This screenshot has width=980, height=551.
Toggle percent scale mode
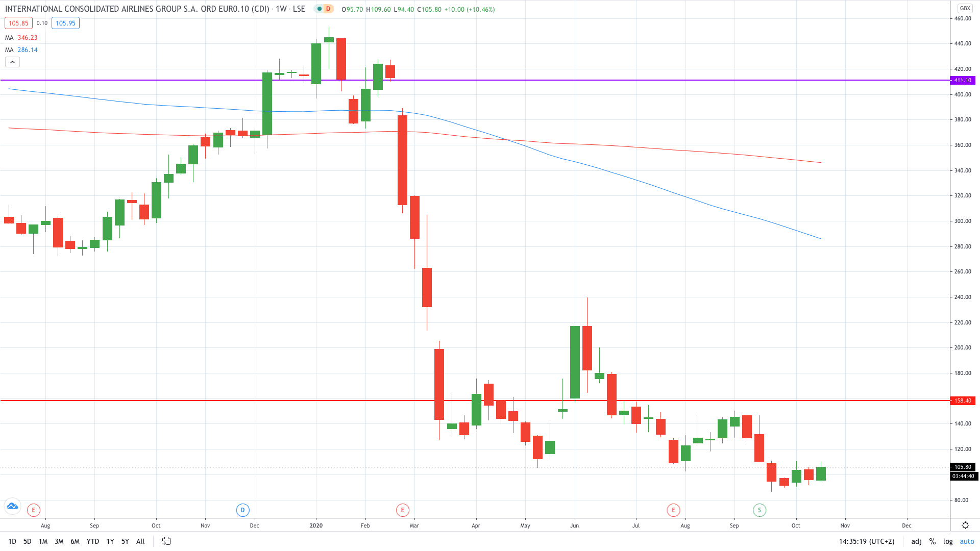(933, 541)
